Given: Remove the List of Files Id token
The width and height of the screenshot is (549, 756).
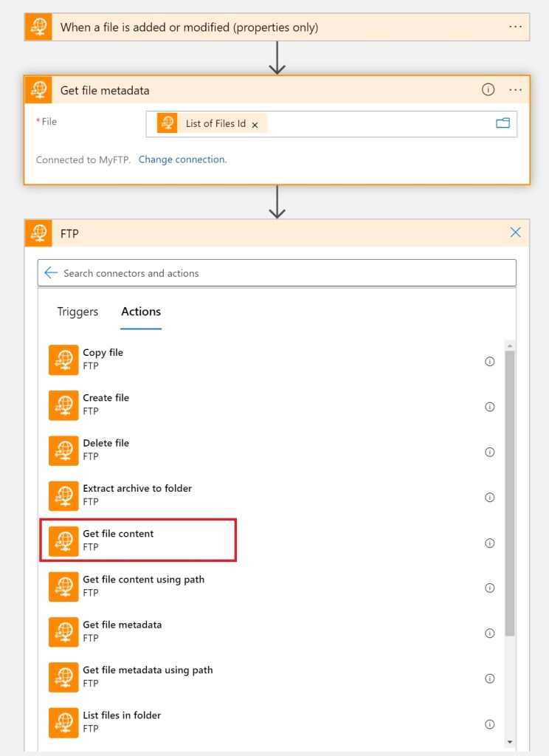Looking at the screenshot, I should (255, 125).
